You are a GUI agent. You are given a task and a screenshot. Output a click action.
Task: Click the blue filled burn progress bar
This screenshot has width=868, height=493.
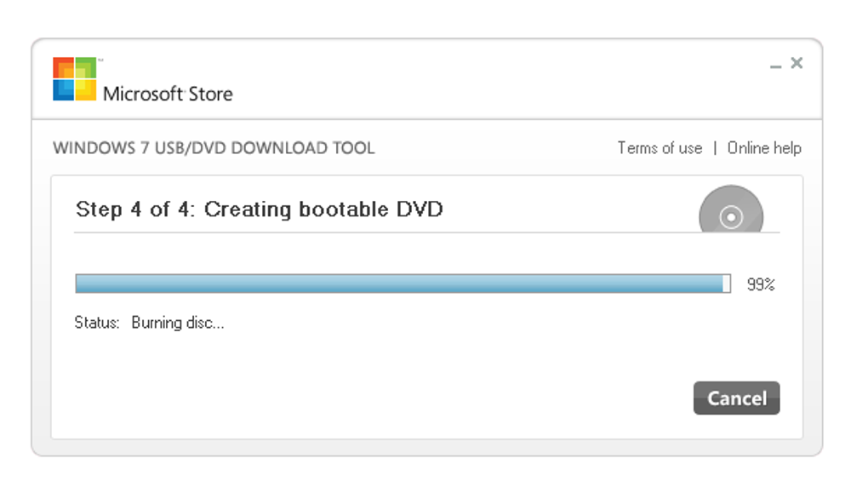(x=398, y=284)
